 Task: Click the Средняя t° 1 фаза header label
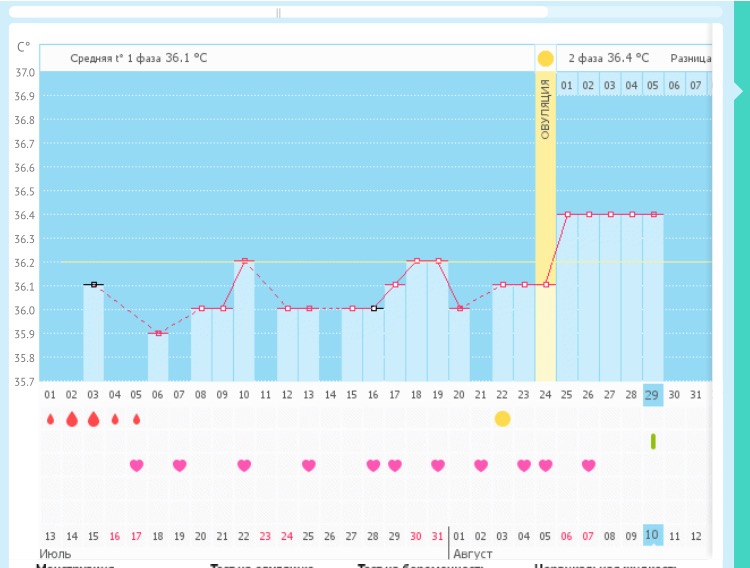(x=139, y=58)
